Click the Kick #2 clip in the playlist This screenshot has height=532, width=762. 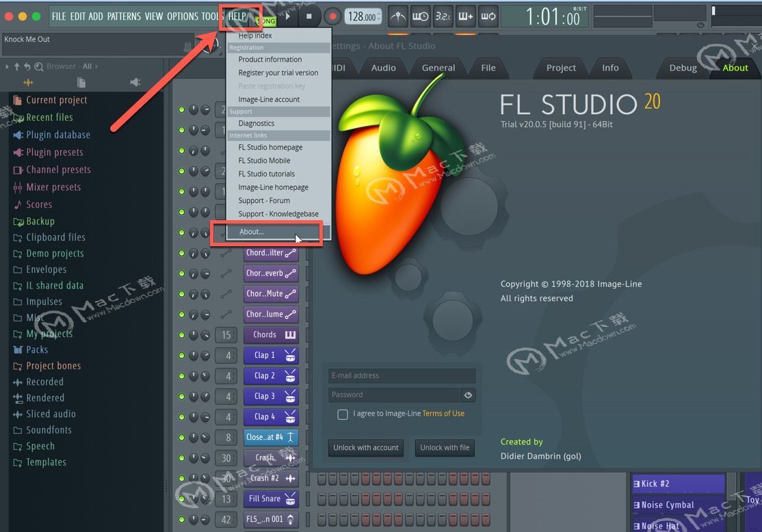coord(679,484)
